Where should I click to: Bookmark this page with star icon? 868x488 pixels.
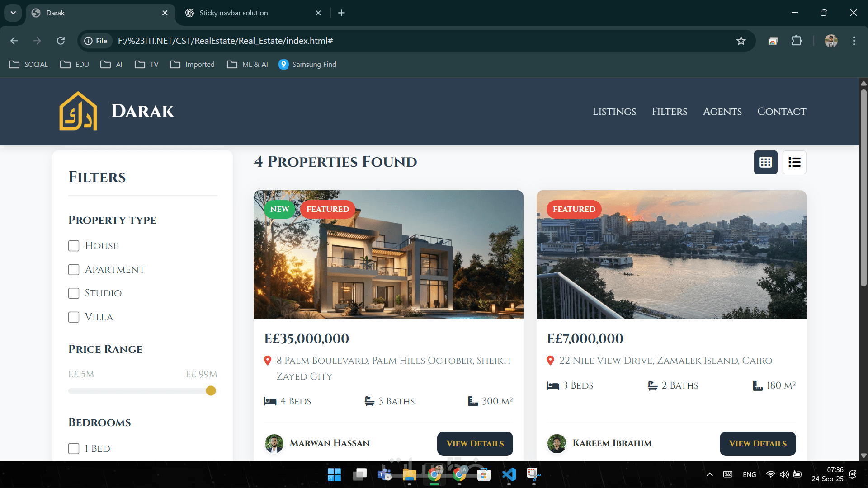point(741,41)
